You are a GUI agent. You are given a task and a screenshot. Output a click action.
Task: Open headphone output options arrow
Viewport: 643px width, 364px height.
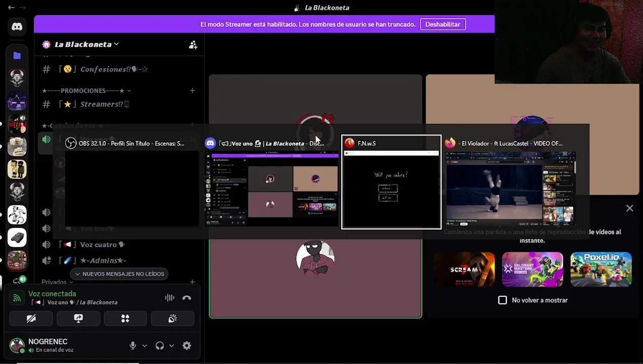(171, 346)
